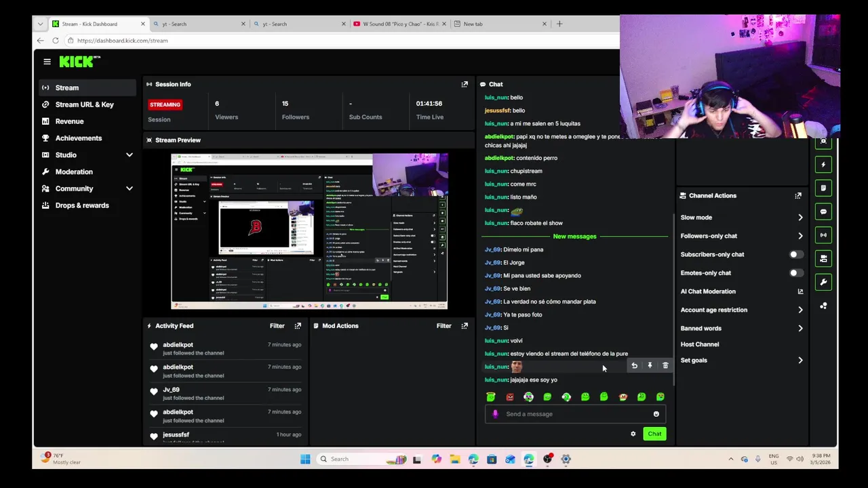Open the system tray hidden icons arrow

tap(730, 459)
